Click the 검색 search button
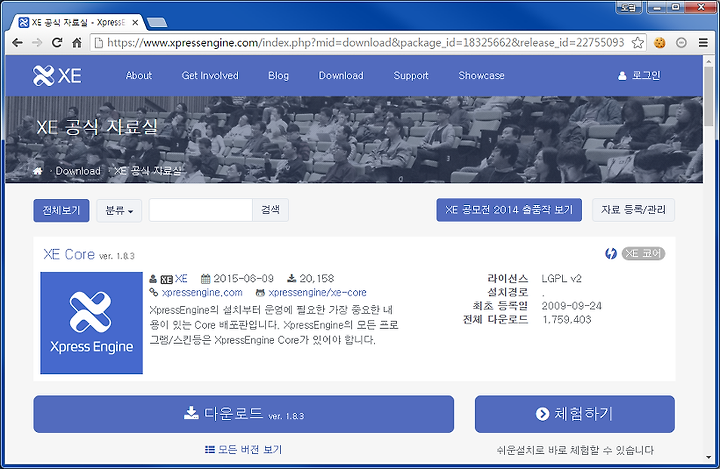This screenshot has width=720, height=469. [x=270, y=210]
